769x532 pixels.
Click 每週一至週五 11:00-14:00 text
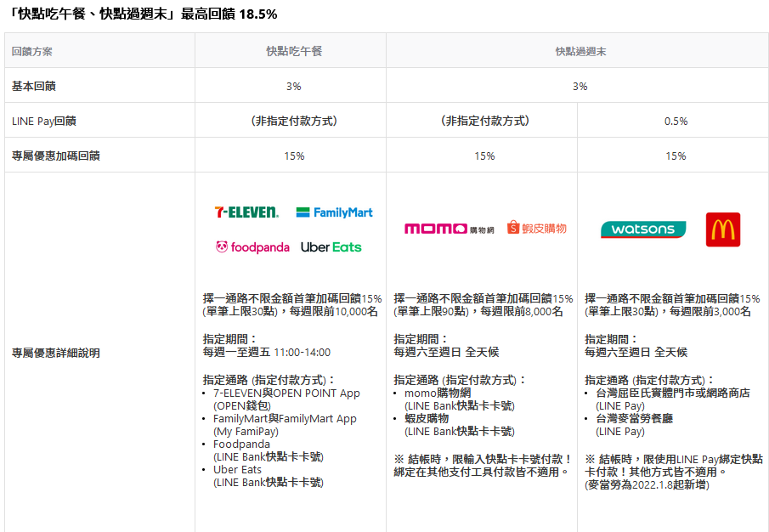pos(267,352)
